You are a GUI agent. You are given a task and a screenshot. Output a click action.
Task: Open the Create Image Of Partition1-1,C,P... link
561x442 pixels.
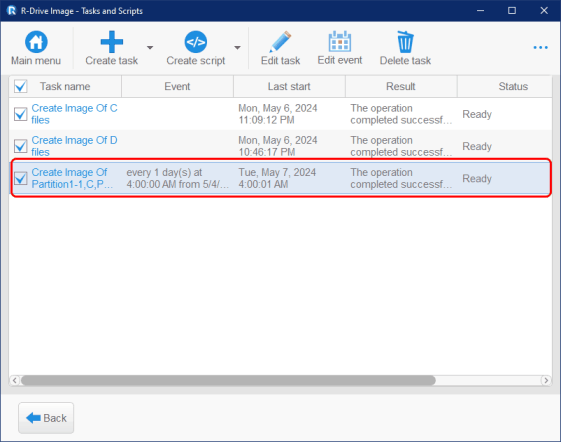click(x=72, y=178)
